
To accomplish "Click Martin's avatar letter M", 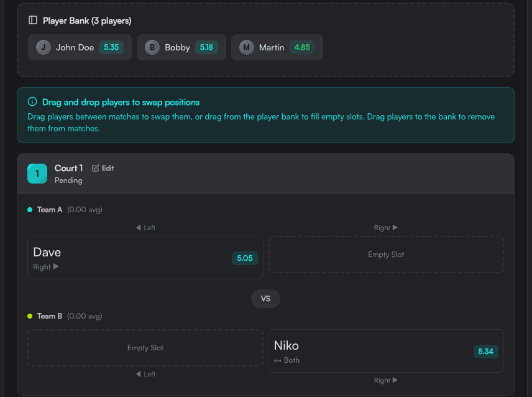I will point(247,47).
